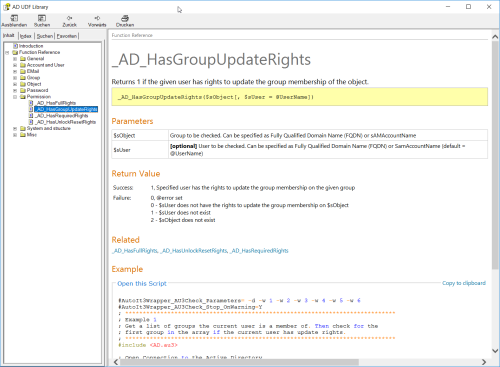Viewport: 500px width, 367px height.
Task: Expand the Object tree node
Action: pyautogui.click(x=15, y=84)
